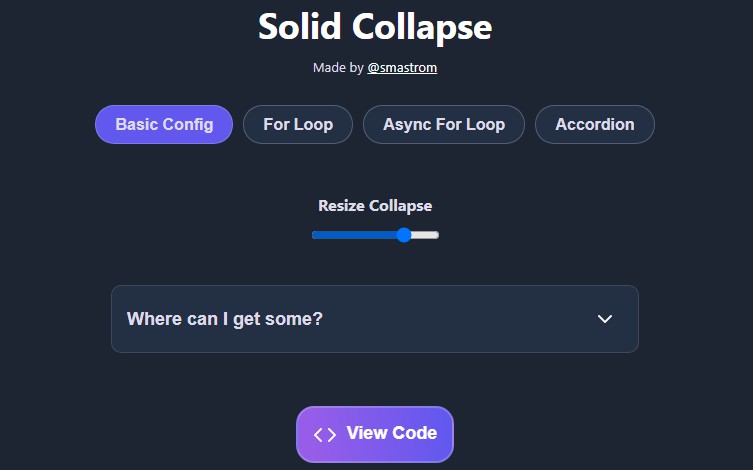This screenshot has height=470, width=753.
Task: Click the Resize Collapse slider thumb
Action: click(x=404, y=235)
